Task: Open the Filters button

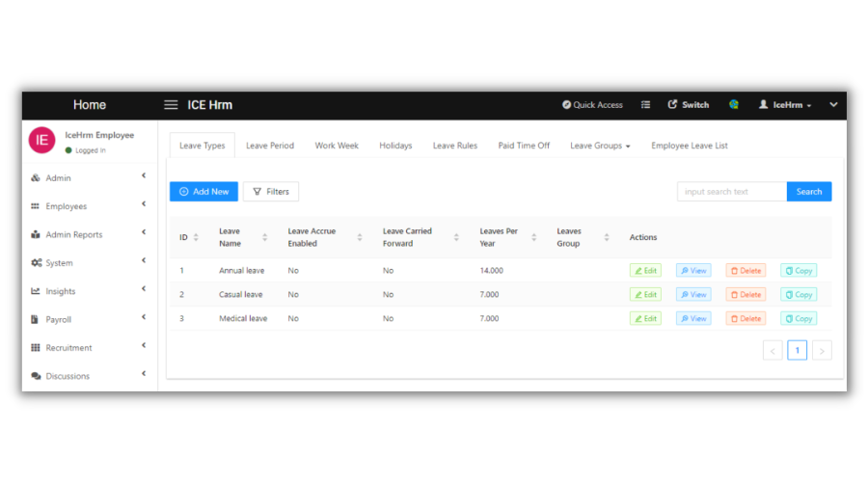Action: pos(270,192)
